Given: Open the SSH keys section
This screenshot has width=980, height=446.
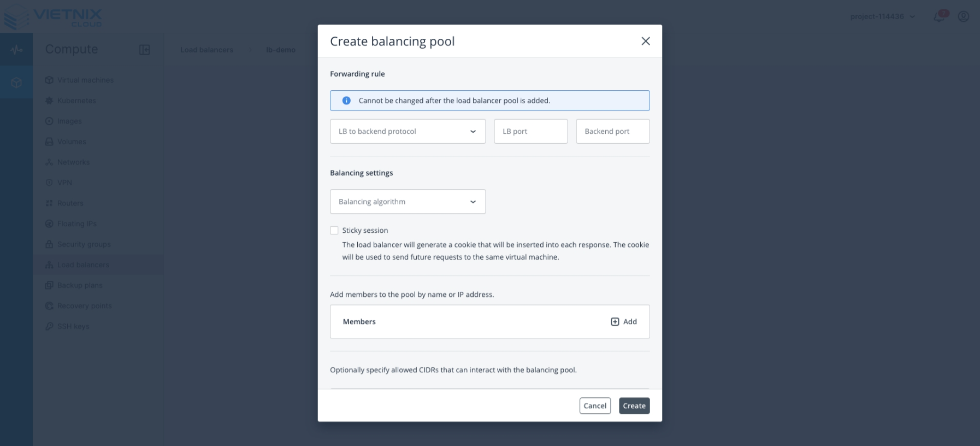Looking at the screenshot, I should (73, 326).
